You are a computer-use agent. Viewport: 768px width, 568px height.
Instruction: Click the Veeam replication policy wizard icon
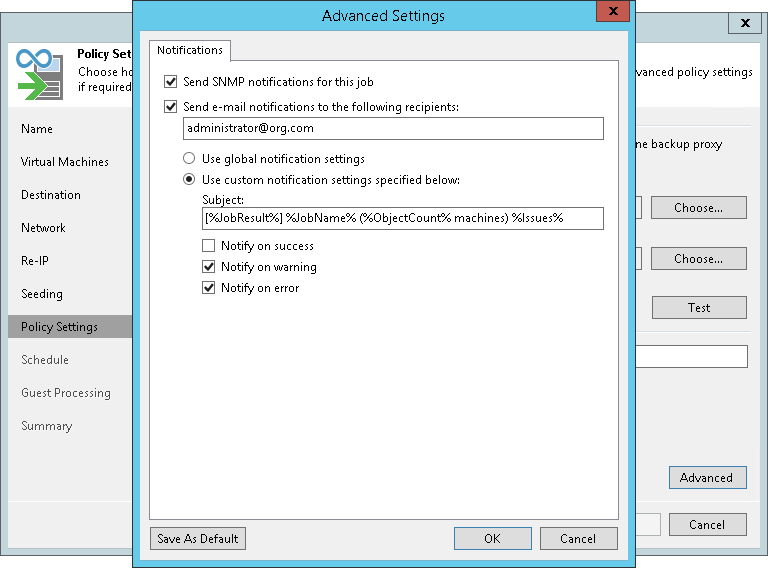coord(39,73)
